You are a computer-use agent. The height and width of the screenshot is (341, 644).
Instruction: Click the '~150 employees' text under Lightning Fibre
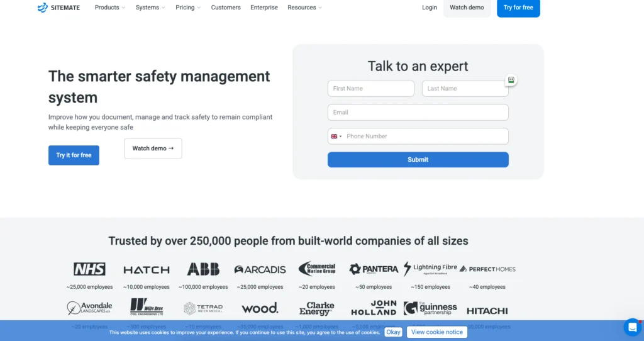430,287
